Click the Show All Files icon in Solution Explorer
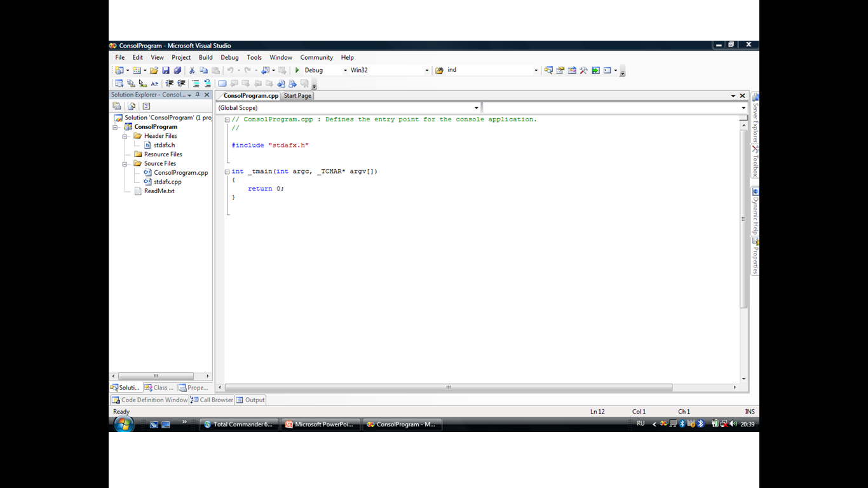The height and width of the screenshot is (488, 868). 132,106
